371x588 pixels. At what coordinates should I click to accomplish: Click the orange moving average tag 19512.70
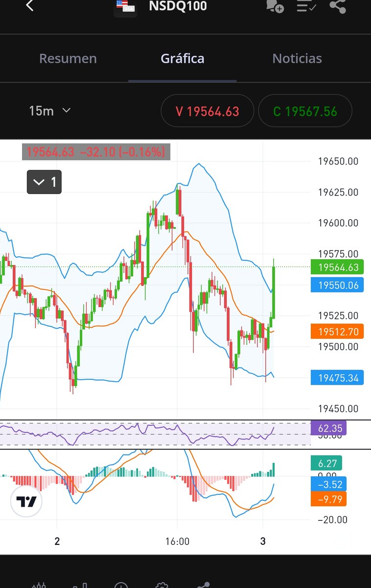(337, 332)
